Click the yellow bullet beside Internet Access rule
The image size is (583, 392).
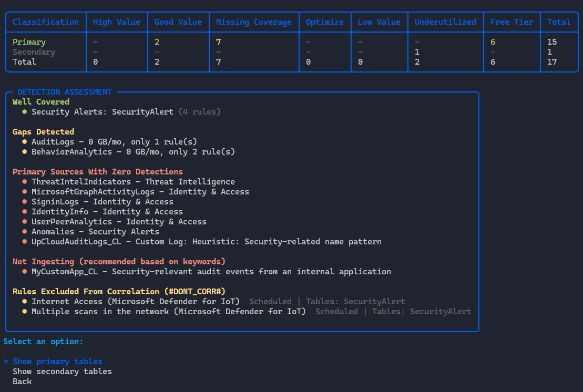pyautogui.click(x=24, y=302)
